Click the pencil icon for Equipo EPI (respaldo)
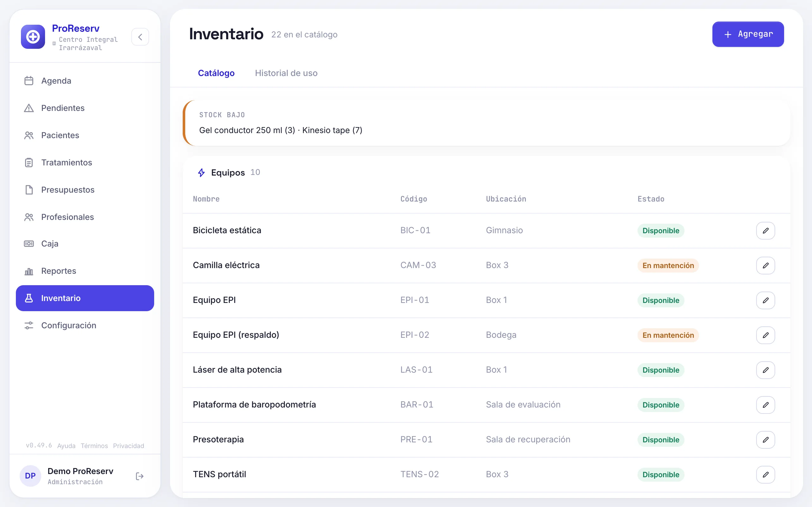812x507 pixels. 765,335
